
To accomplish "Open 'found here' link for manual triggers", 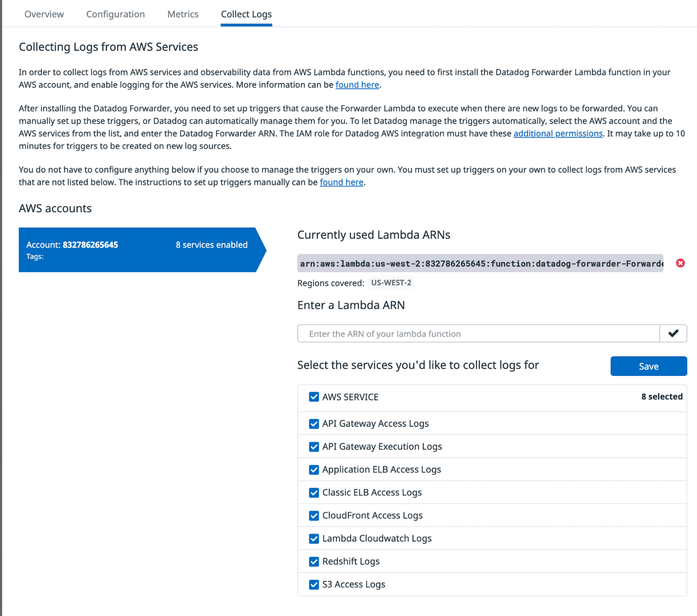I will pyautogui.click(x=342, y=182).
